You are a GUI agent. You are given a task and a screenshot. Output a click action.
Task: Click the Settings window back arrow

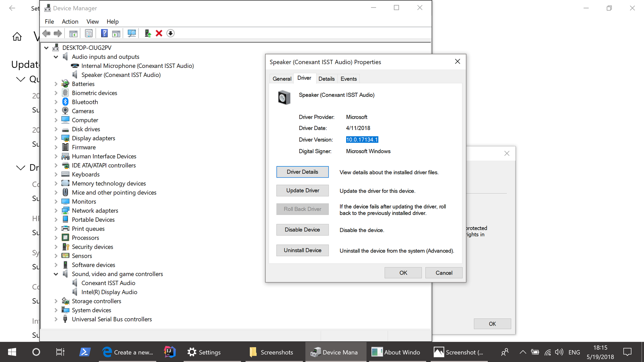pos(12,8)
